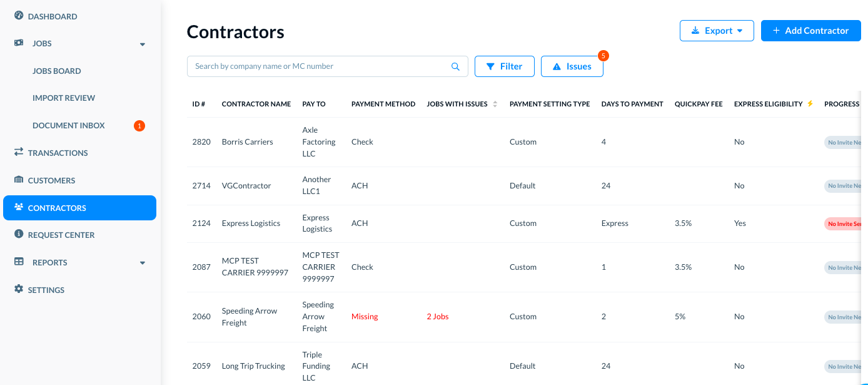Viewport: 868px width, 385px height.
Task: Go to Import Review
Action: pos(64,98)
